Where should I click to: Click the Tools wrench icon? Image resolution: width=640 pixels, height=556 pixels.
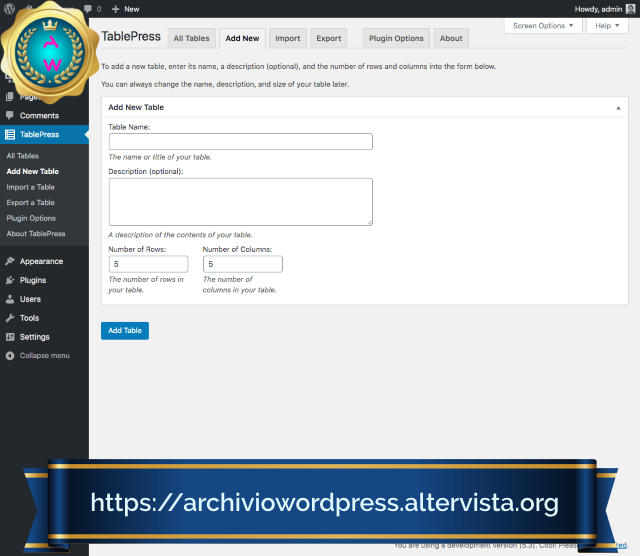point(10,318)
